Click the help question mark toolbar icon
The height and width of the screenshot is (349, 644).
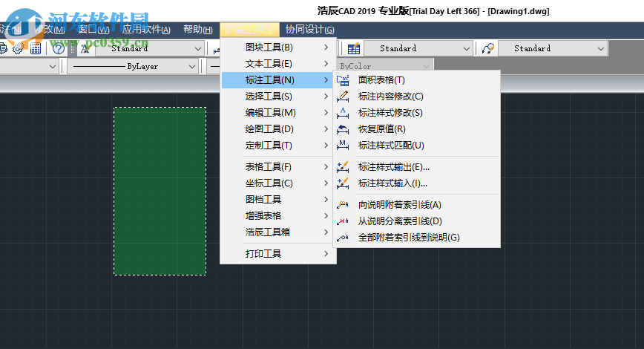[x=58, y=48]
